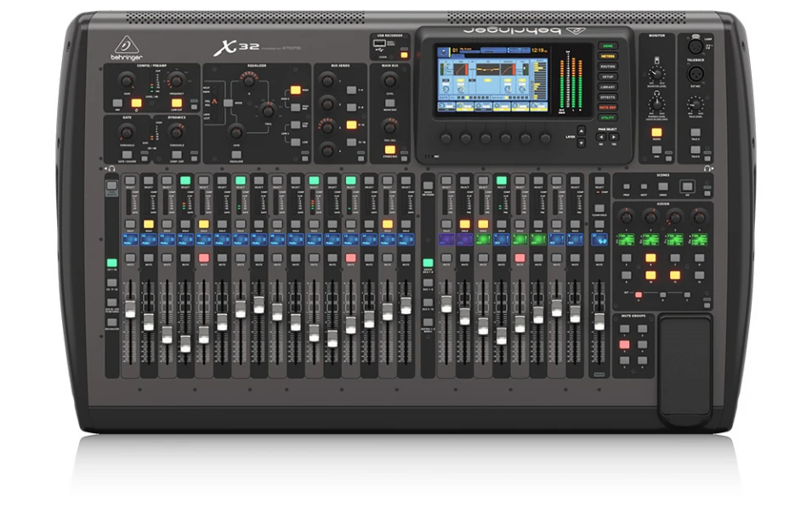
Task: Click the Main Bus LEVEL knob
Action: pos(389,80)
